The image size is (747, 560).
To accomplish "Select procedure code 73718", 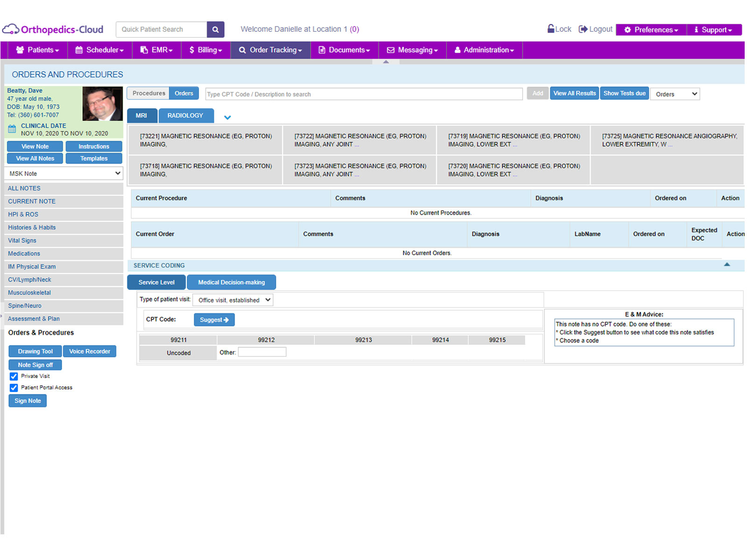I will [205, 170].
